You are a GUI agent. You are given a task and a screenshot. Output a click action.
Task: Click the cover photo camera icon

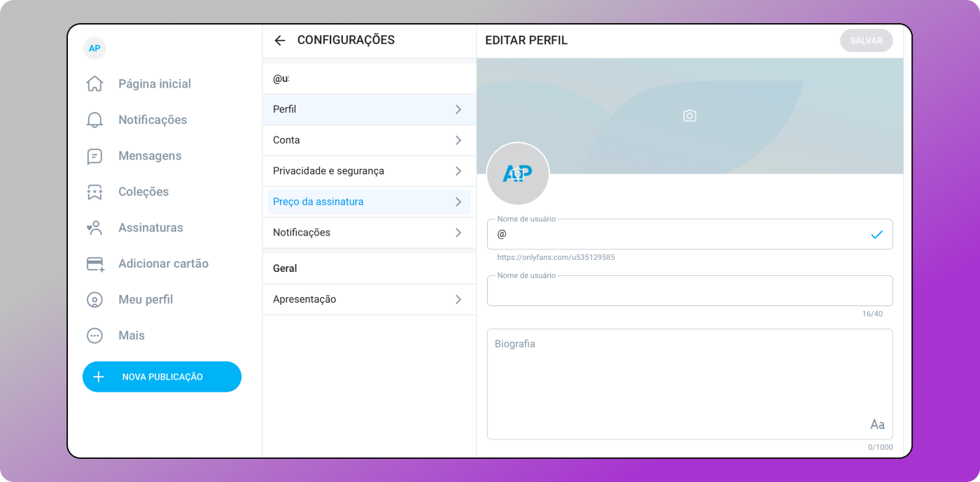click(689, 116)
